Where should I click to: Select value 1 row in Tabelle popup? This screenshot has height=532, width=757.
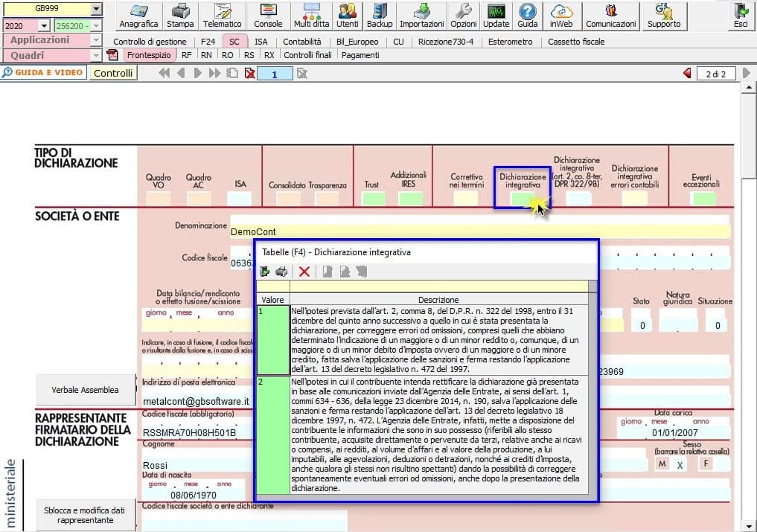[x=423, y=340]
